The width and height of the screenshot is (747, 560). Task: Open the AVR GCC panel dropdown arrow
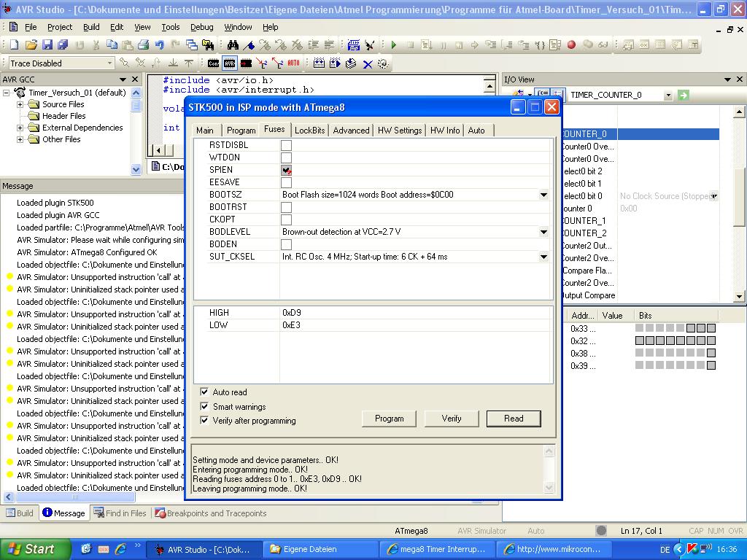point(123,79)
